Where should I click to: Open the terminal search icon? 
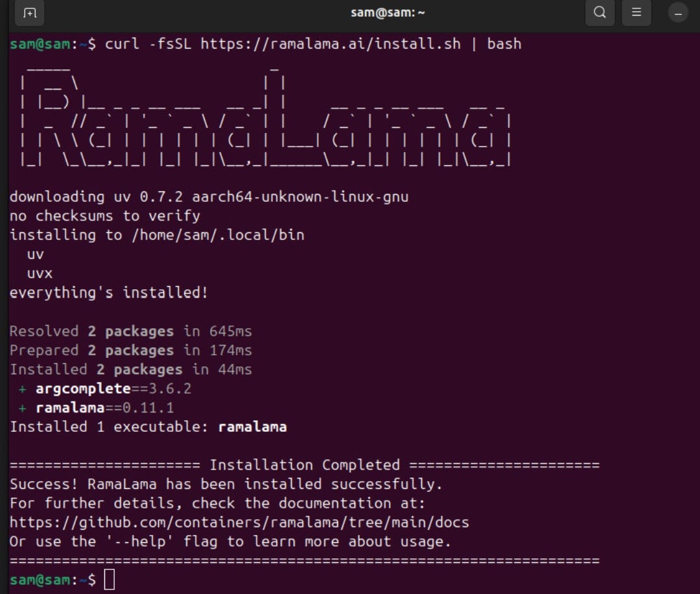pos(600,12)
